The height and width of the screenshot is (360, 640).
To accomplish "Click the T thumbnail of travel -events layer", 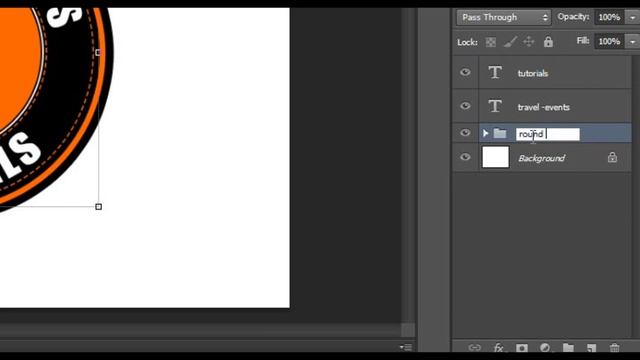I will [x=495, y=106].
